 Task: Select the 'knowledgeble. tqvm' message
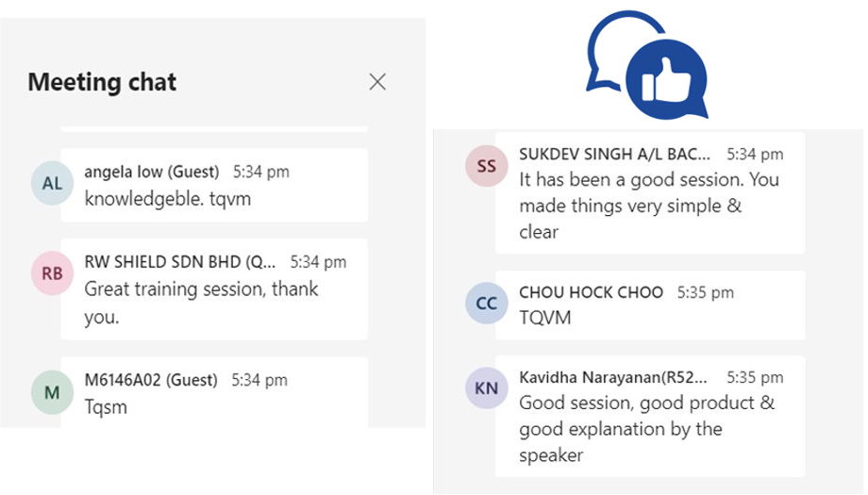[x=168, y=199]
